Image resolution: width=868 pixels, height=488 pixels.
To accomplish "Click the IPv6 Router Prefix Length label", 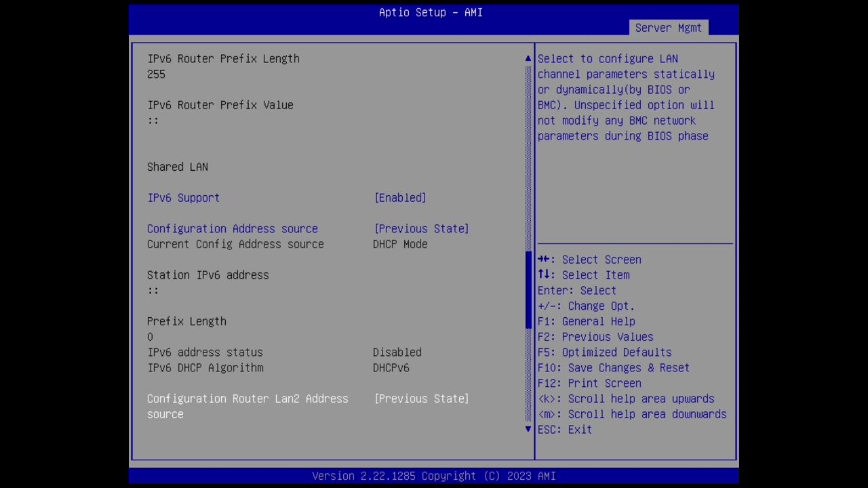I will pos(223,59).
